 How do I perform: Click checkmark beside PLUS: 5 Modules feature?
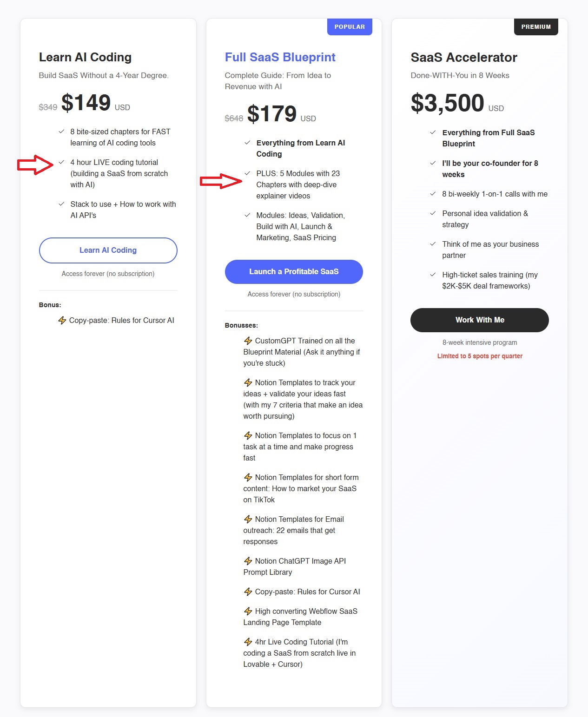click(247, 173)
